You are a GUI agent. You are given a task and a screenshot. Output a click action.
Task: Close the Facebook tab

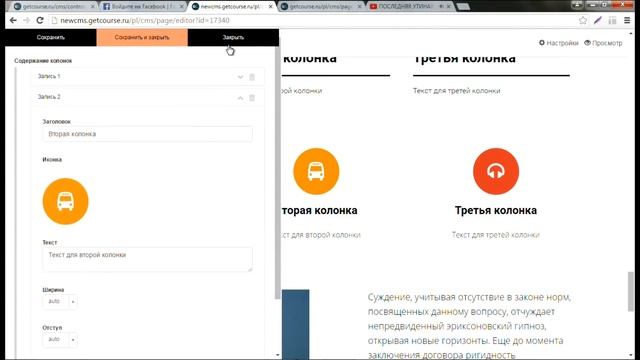(x=182, y=7)
